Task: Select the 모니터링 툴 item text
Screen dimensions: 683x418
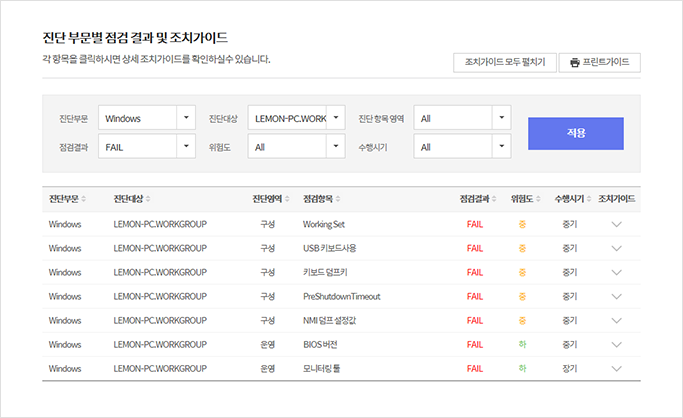Action: pos(321,369)
